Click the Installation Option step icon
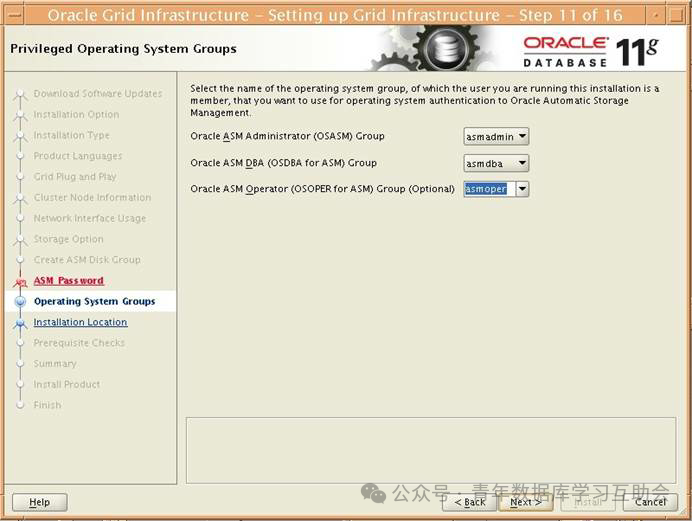This screenshot has width=692, height=521. pyautogui.click(x=20, y=116)
